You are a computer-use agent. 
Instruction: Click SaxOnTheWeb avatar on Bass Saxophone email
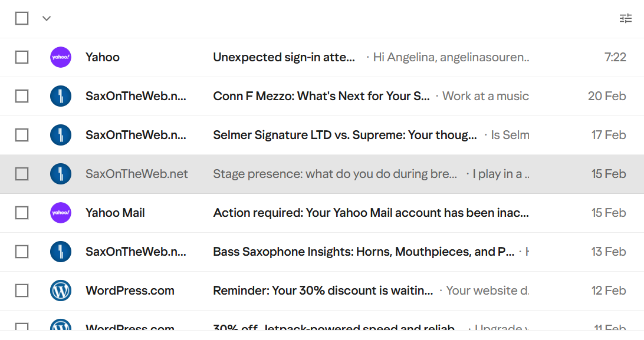pos(61,252)
